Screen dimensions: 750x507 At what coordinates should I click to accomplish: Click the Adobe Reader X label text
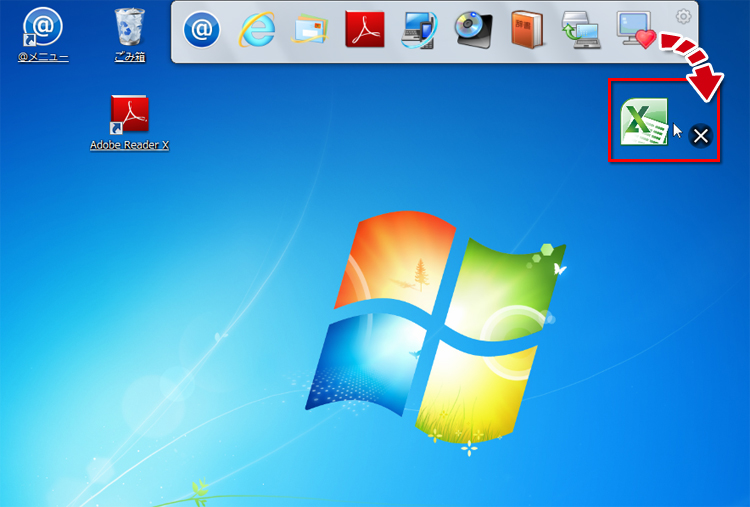(x=130, y=145)
